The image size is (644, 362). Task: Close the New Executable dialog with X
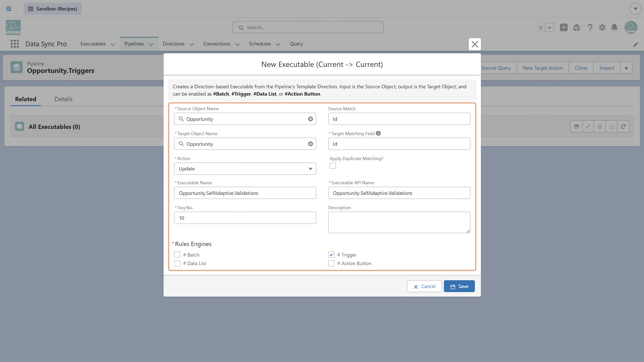[x=474, y=44]
